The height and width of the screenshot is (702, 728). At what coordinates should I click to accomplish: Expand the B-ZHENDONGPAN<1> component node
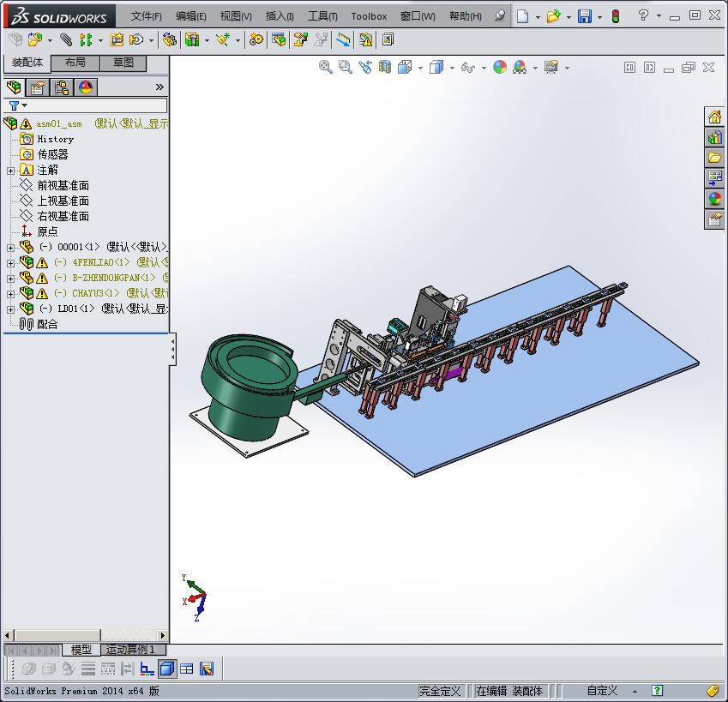pyautogui.click(x=10, y=279)
